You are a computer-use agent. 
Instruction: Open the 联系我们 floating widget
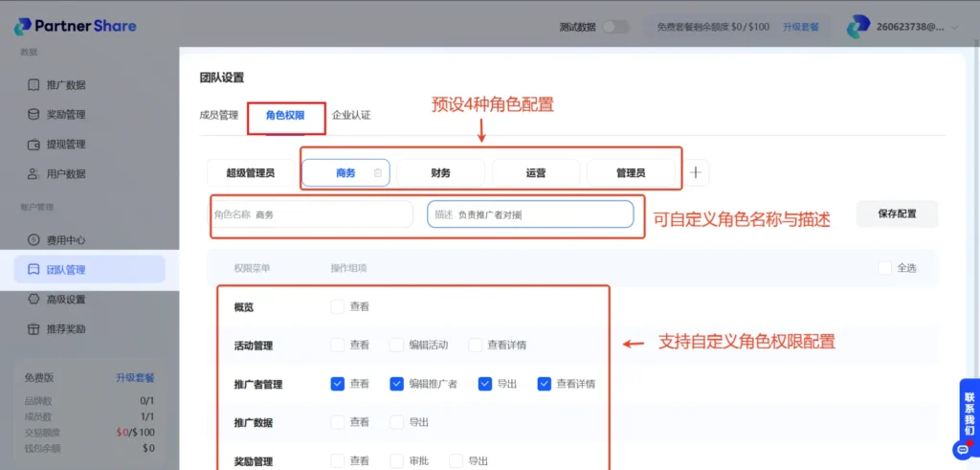968,414
